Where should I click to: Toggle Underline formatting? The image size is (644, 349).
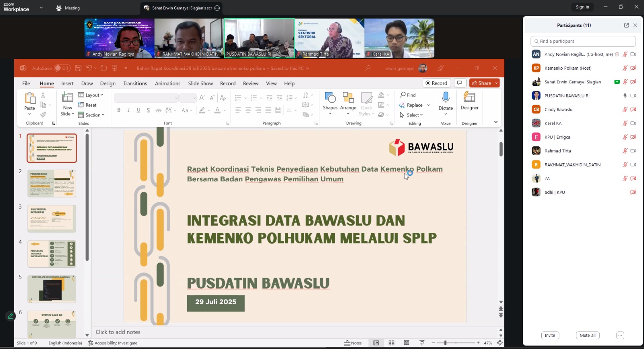tap(138, 110)
